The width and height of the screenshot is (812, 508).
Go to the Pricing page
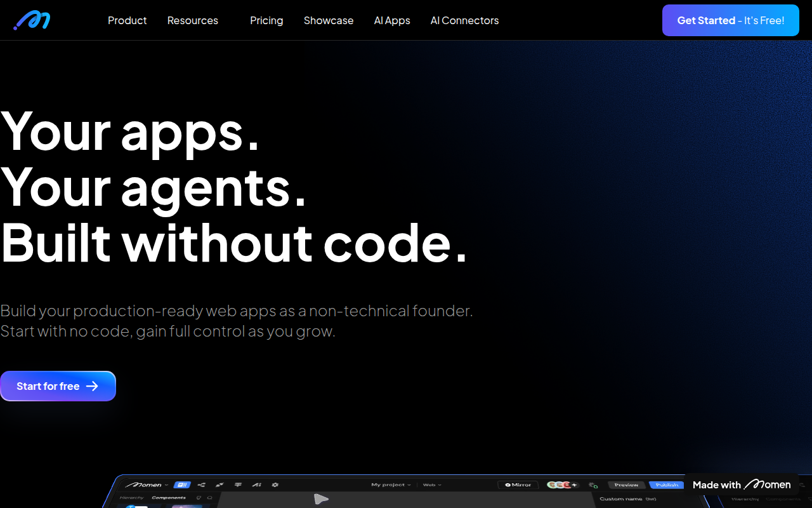pos(266,20)
